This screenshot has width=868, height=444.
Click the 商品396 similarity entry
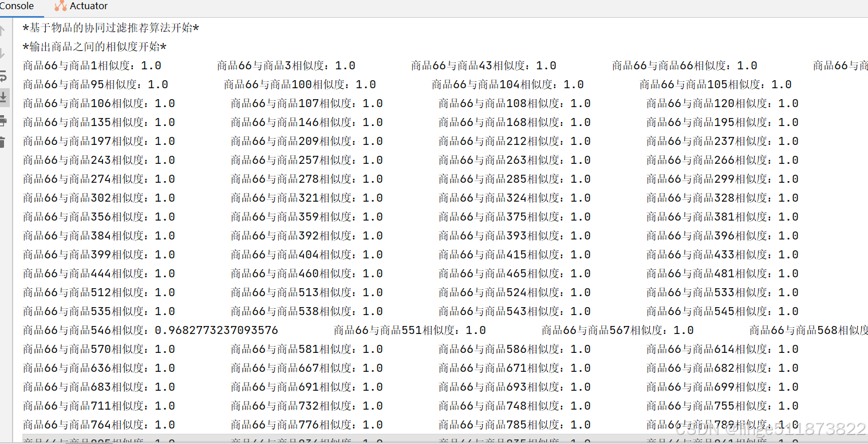point(723,236)
